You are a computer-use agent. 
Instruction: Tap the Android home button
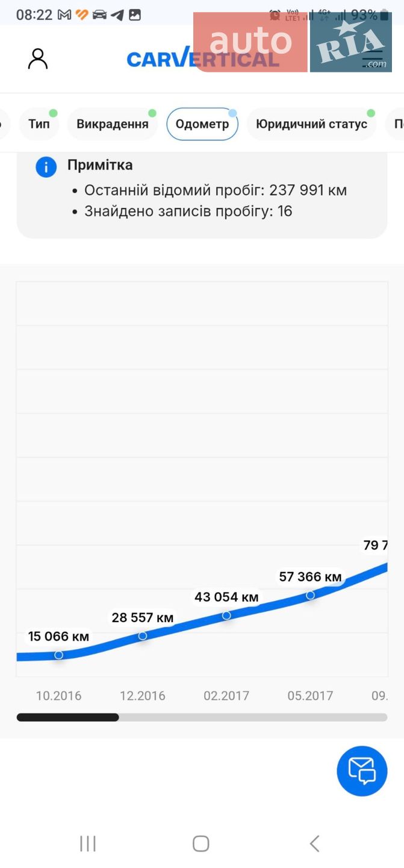(201, 843)
